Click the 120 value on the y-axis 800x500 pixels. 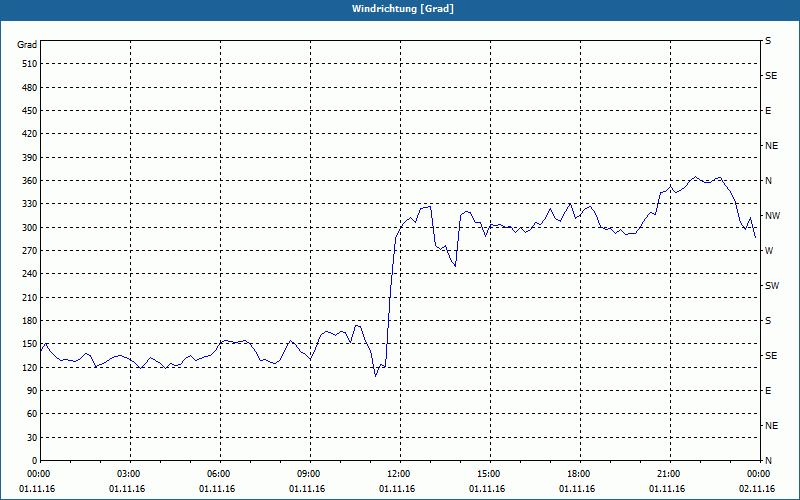[30, 367]
